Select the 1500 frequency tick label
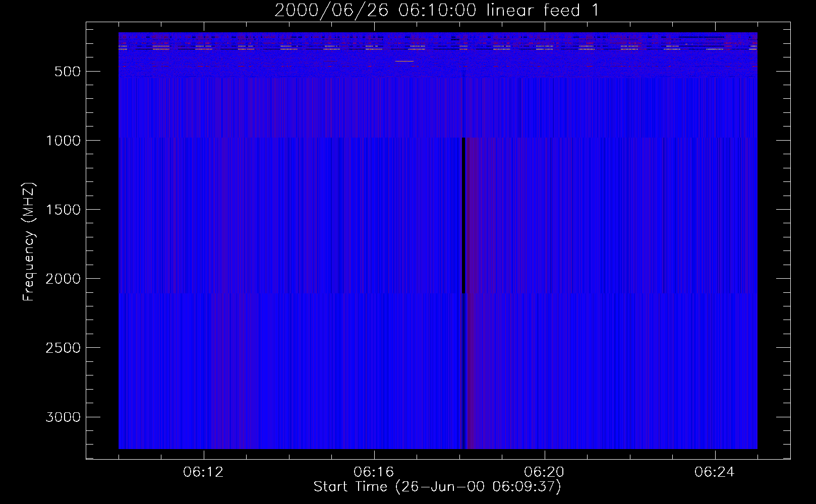 (63, 210)
